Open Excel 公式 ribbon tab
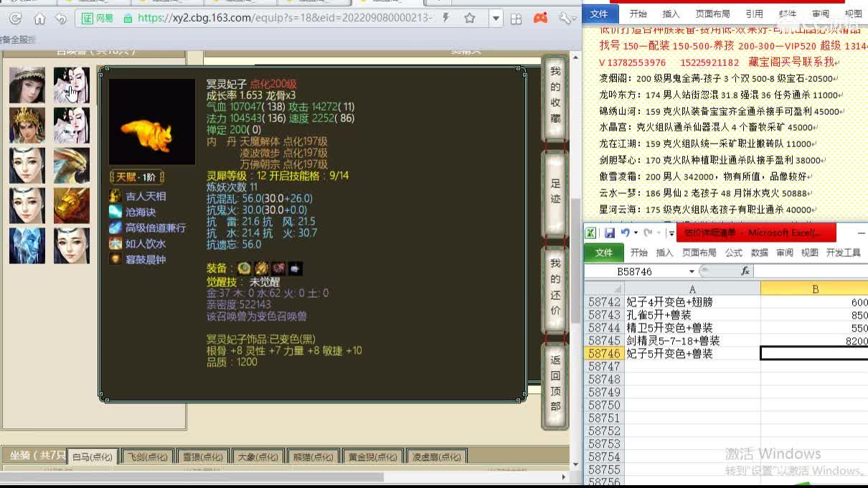The height and width of the screenshot is (488, 868). click(733, 253)
